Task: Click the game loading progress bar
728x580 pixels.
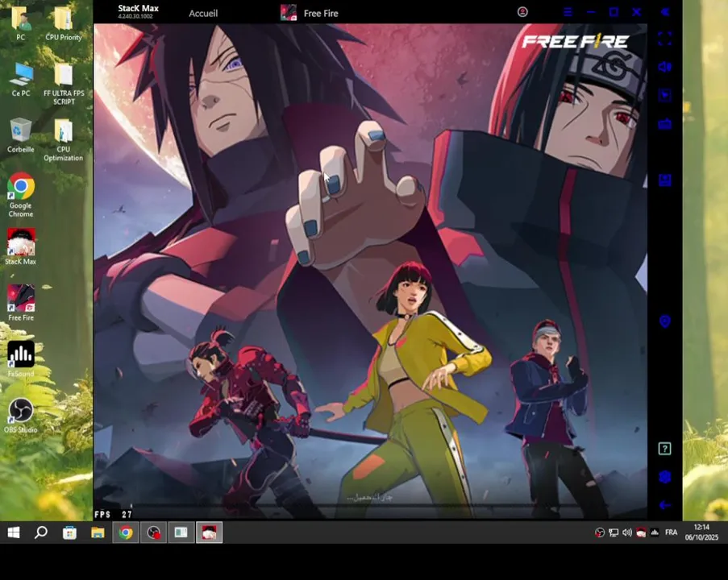Action: pos(370,504)
